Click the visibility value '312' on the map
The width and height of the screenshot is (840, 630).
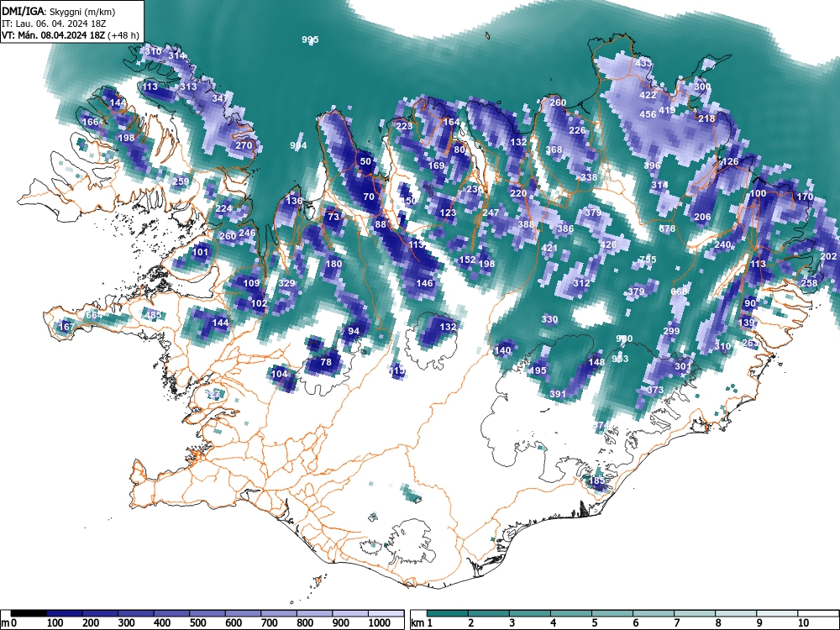581,283
